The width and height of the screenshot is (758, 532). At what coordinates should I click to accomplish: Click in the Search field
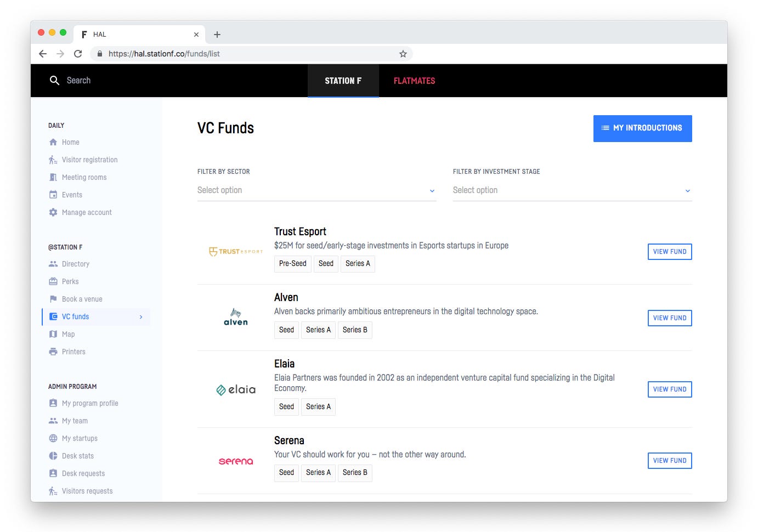(x=78, y=81)
